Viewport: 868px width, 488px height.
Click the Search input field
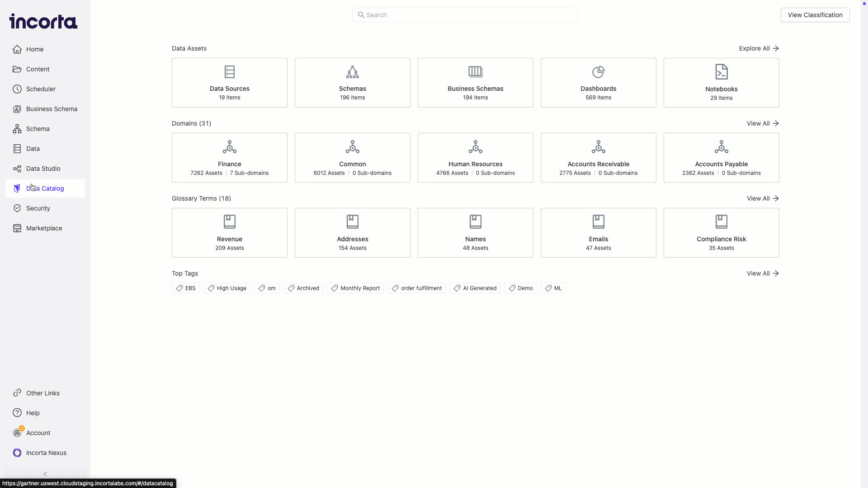[466, 15]
